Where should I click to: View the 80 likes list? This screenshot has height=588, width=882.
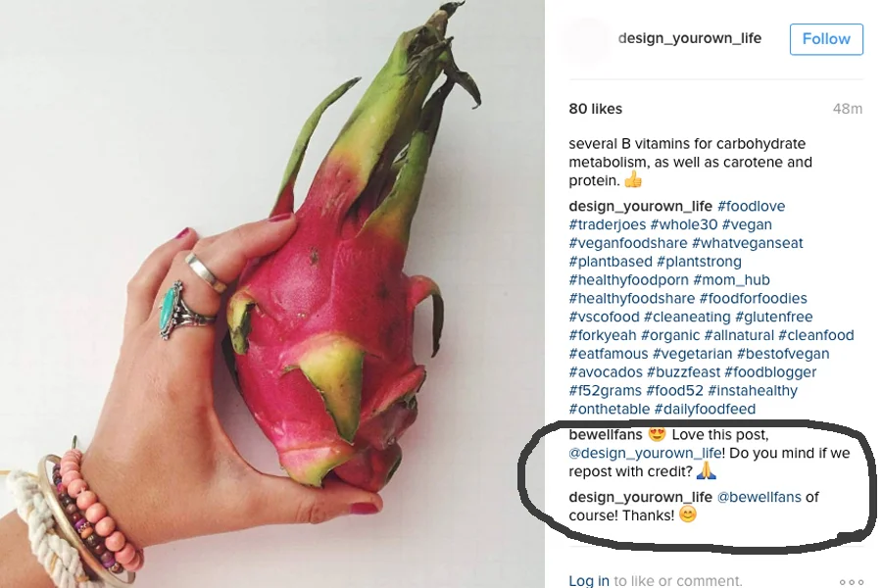tap(595, 109)
